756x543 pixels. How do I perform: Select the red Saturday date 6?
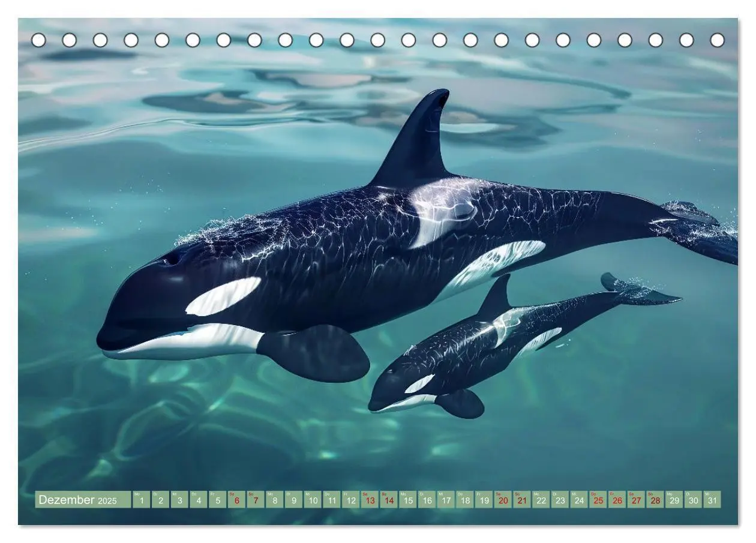click(x=236, y=500)
